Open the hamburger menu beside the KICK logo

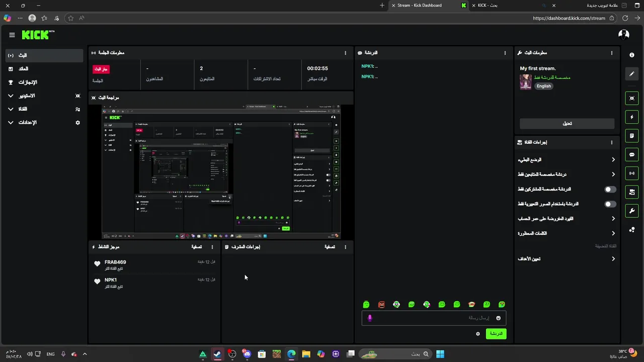tap(12, 35)
